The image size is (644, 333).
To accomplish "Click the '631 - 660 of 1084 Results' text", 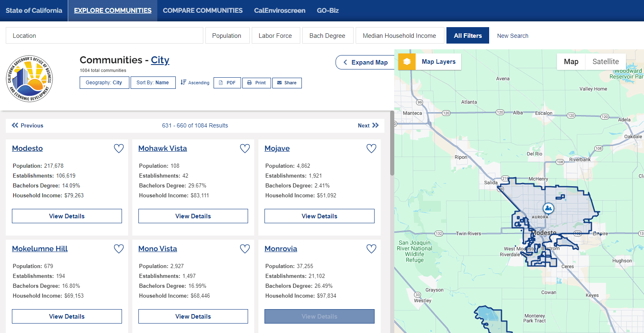I will pyautogui.click(x=195, y=125).
